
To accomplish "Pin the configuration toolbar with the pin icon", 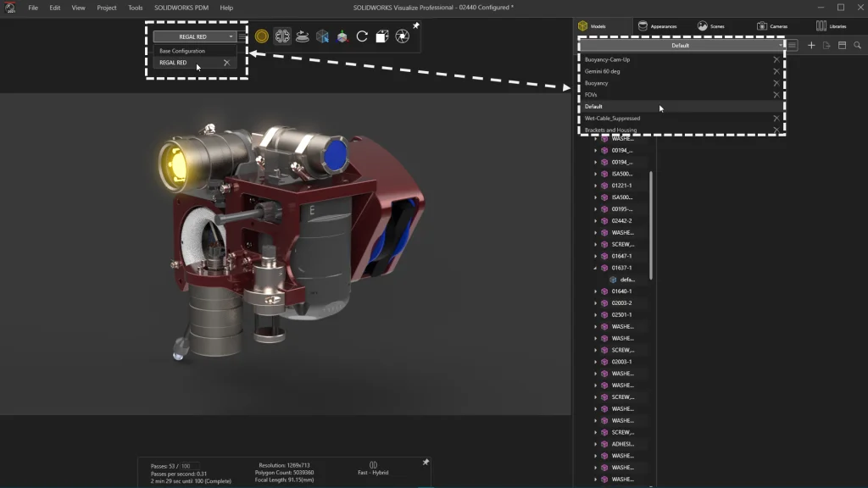I will pos(415,25).
